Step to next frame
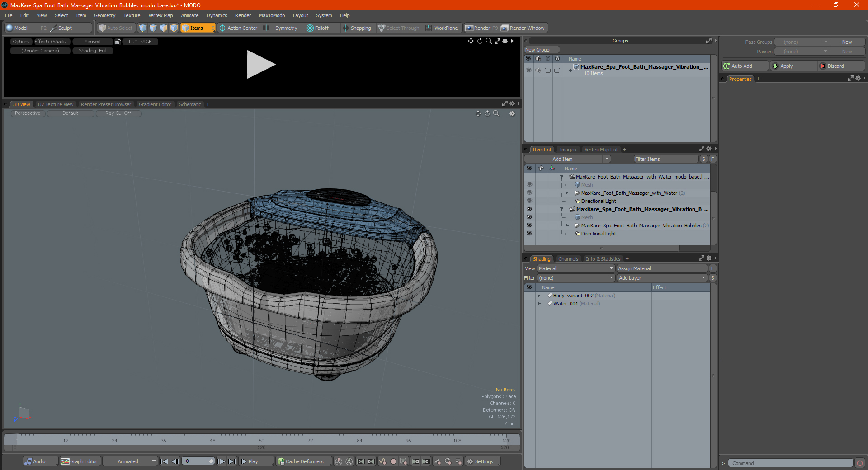 [221, 461]
